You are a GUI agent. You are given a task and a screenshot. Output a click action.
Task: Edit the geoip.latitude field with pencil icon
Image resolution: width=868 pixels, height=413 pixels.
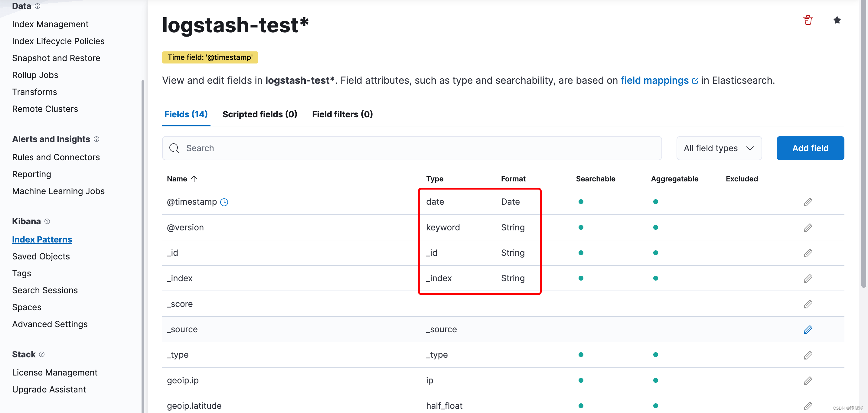click(x=808, y=406)
